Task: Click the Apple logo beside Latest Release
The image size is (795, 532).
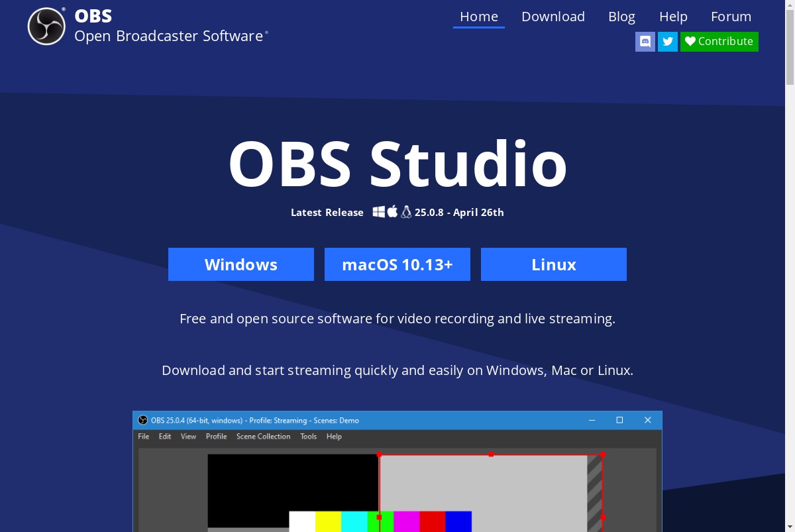Action: 392,212
